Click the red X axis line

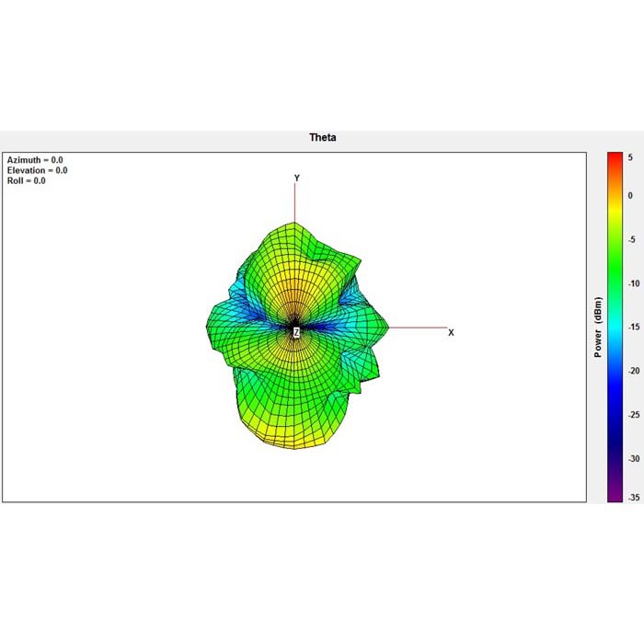point(418,328)
